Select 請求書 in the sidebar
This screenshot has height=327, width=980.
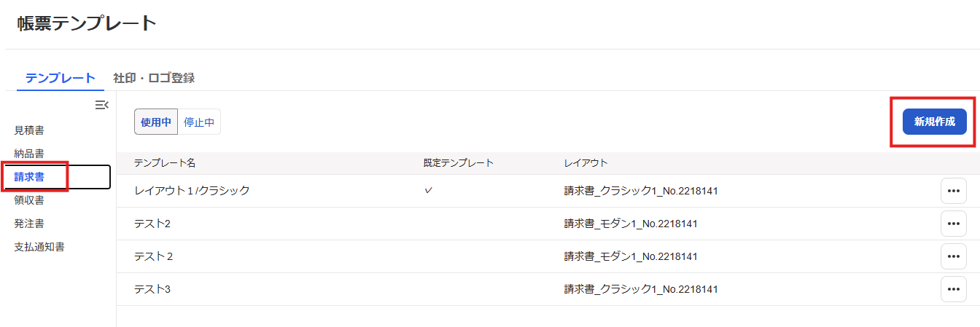coord(29,177)
